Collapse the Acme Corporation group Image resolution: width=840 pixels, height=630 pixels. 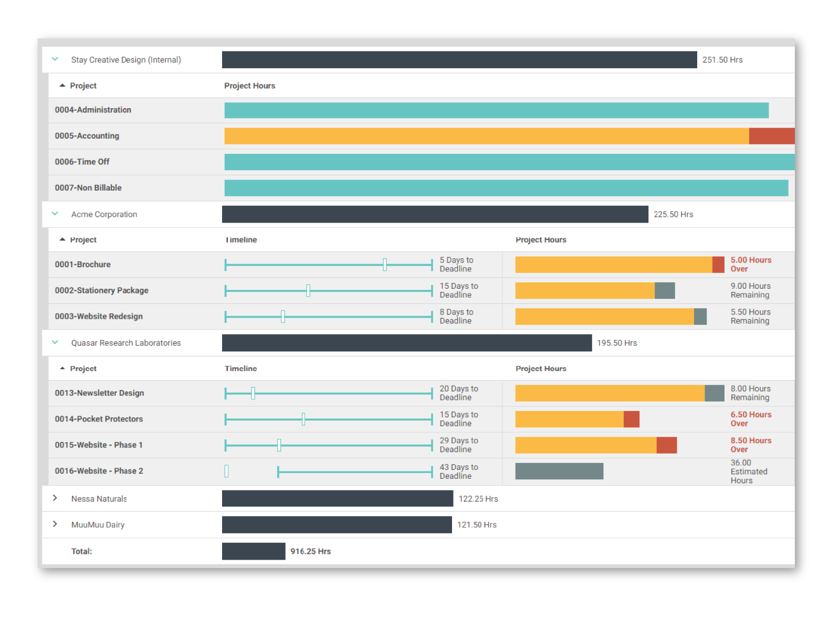point(55,214)
